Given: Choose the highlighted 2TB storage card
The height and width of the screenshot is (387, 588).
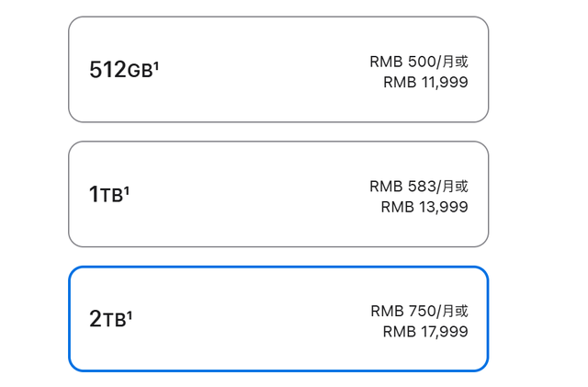Looking at the screenshot, I should pyautogui.click(x=278, y=319).
